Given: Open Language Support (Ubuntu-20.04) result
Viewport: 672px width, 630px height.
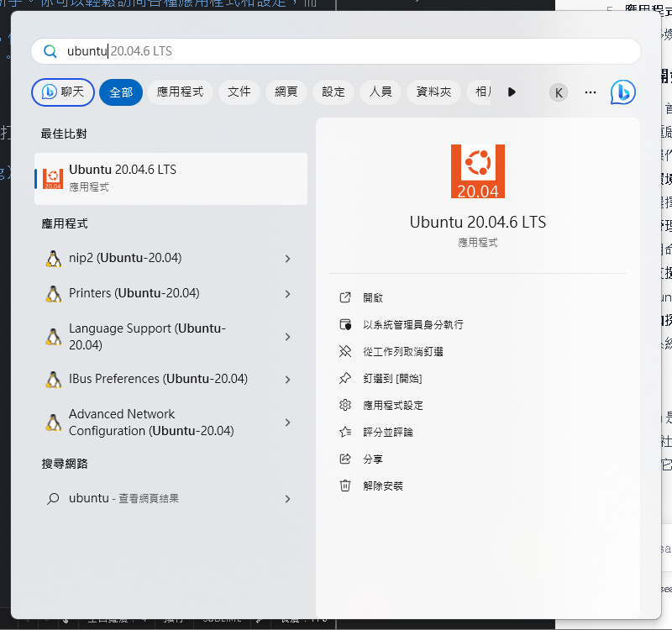Looking at the screenshot, I should pyautogui.click(x=171, y=337).
